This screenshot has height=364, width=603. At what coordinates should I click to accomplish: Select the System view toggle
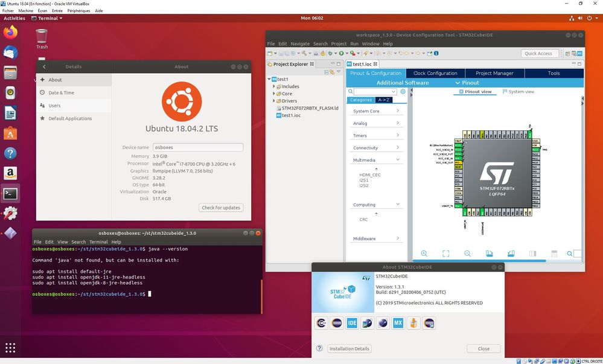[518, 92]
